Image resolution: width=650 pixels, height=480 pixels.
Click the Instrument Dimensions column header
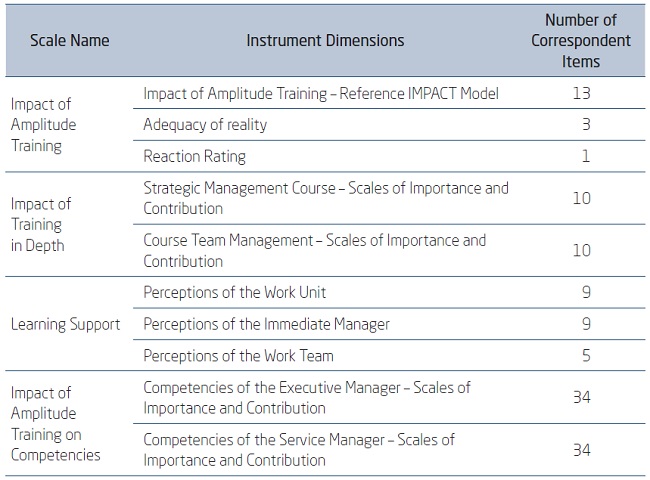(x=325, y=41)
